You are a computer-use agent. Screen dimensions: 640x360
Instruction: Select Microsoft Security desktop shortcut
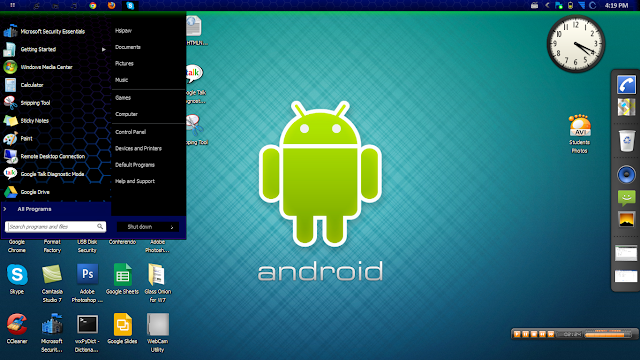(52, 333)
